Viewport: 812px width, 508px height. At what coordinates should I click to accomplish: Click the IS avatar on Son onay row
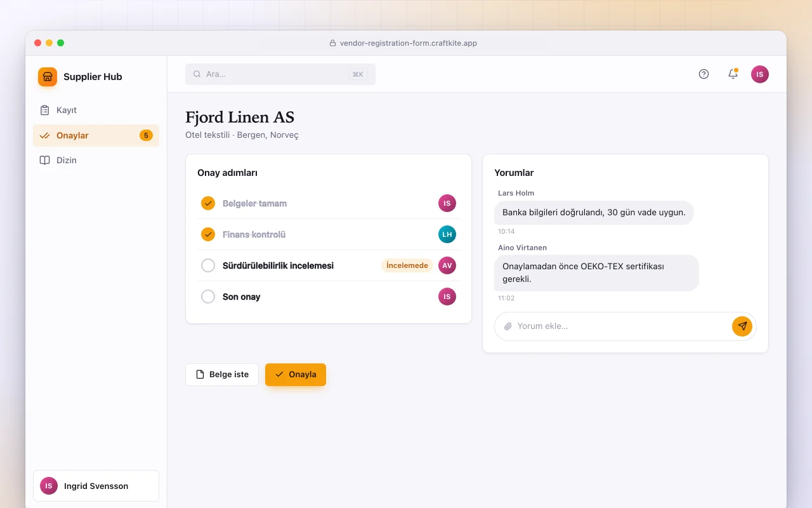[x=447, y=297]
